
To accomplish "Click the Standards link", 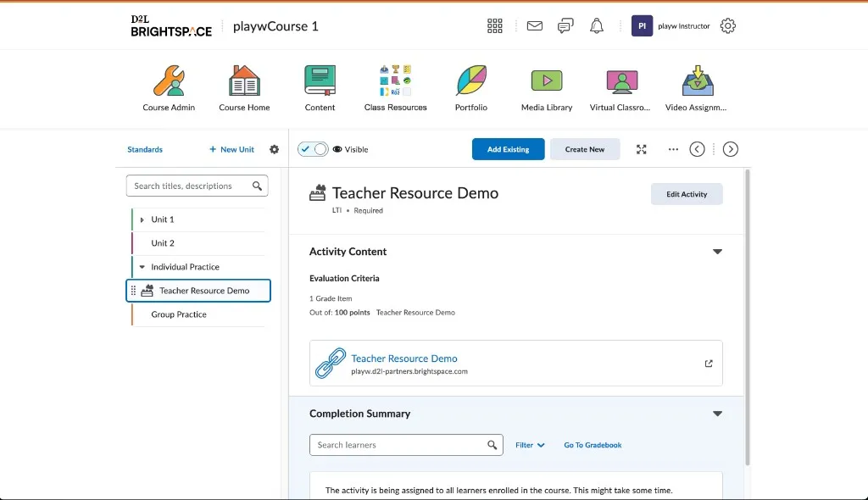I will pos(145,149).
